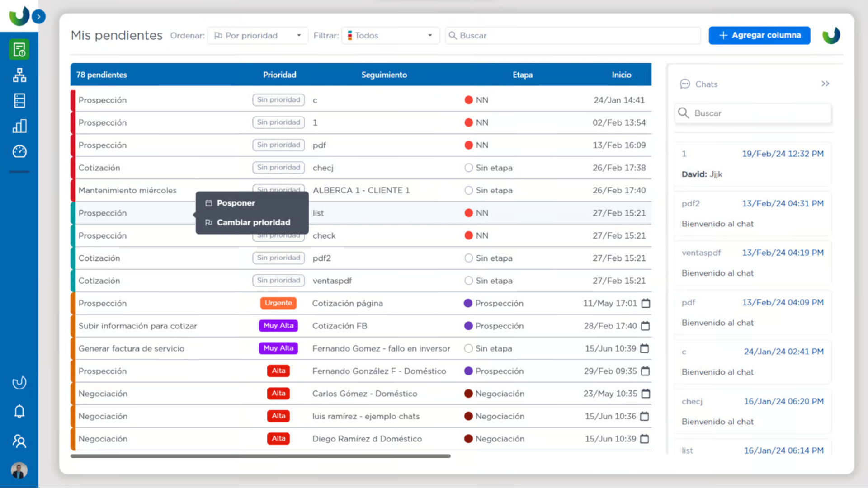Open the Filtrar Todos dropdown
Viewport: 868px width, 488px height.
[391, 35]
